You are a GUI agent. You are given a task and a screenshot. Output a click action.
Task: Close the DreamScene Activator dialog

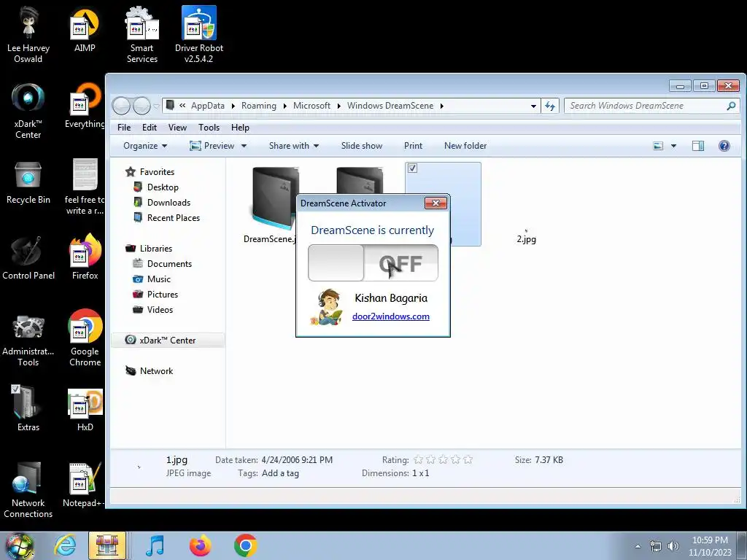[436, 203]
